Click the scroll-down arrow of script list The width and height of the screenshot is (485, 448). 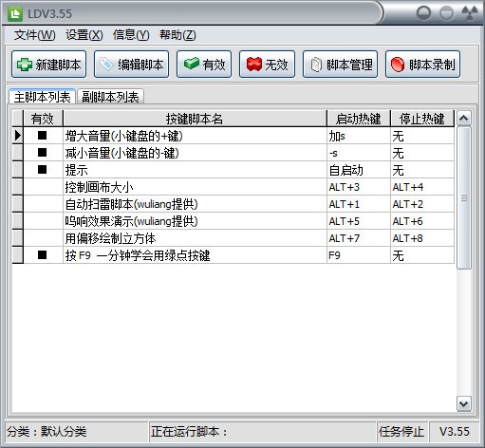coord(464,403)
